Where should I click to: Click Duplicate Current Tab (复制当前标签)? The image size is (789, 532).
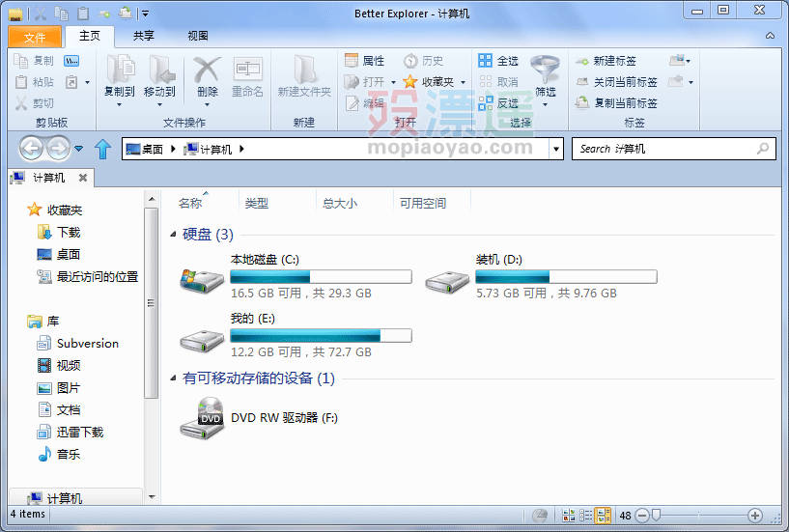pos(617,103)
